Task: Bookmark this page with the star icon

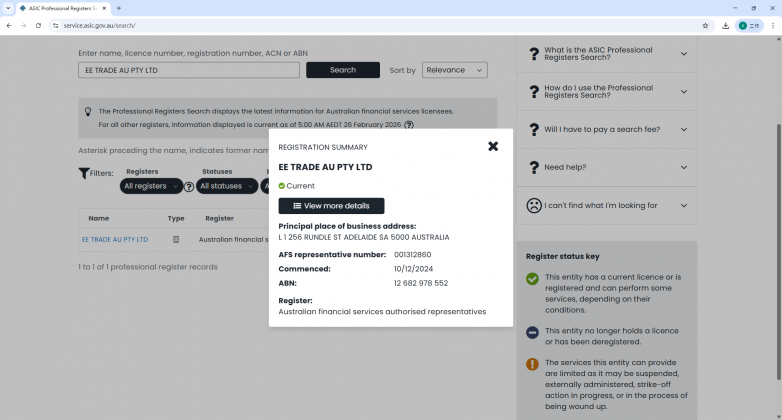Action: pos(705,25)
